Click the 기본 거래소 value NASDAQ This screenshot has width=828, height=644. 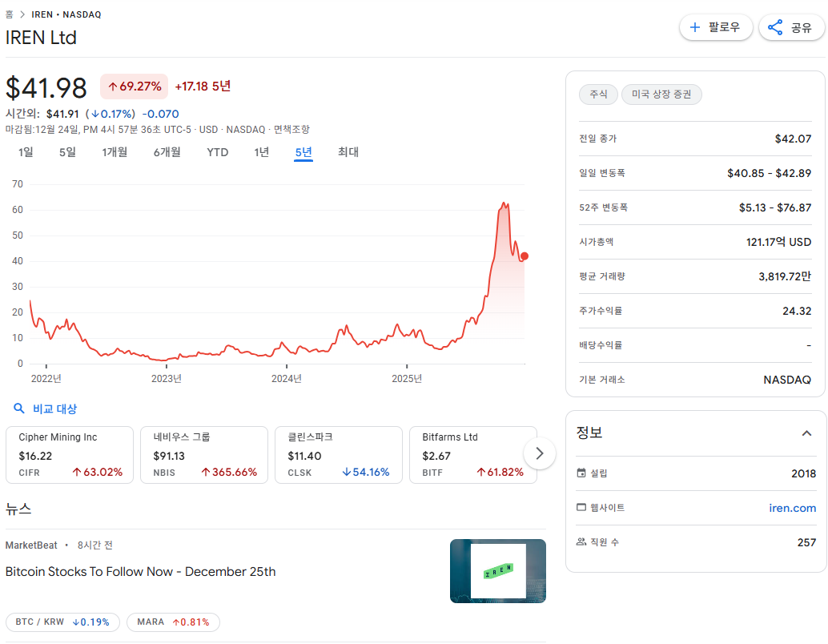(787, 380)
